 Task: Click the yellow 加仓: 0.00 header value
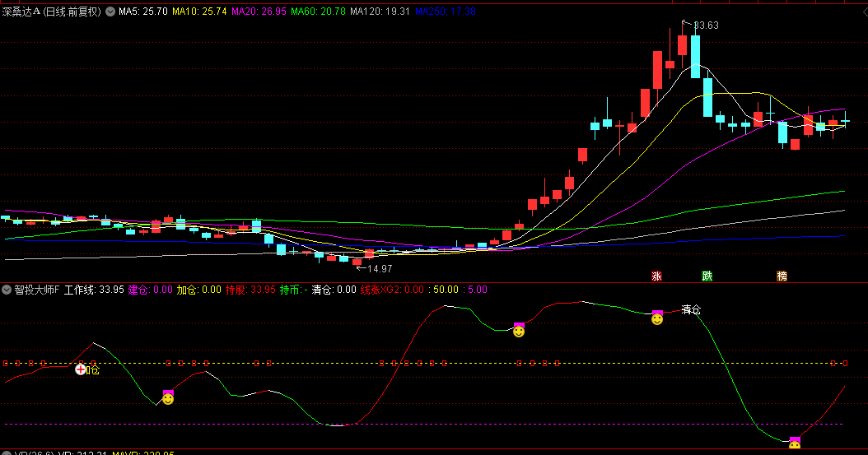198,290
